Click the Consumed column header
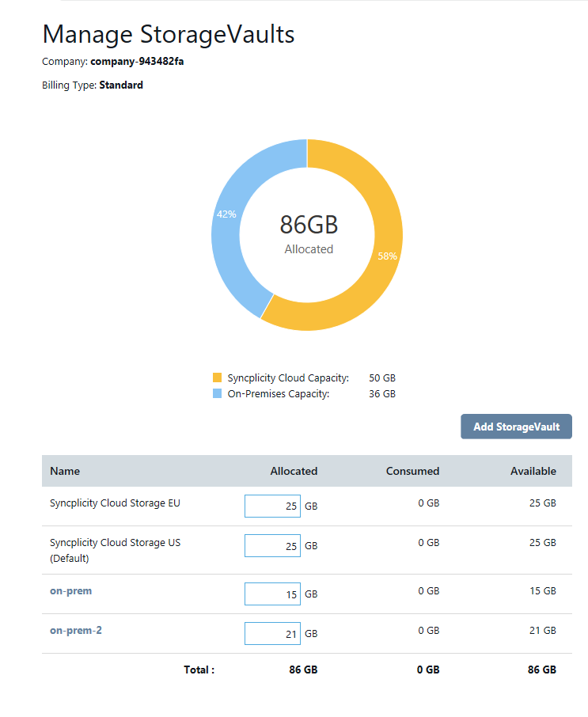 tap(412, 471)
